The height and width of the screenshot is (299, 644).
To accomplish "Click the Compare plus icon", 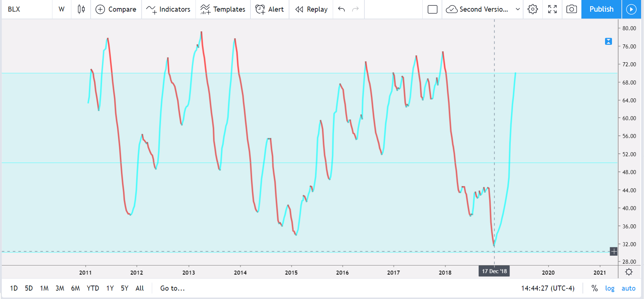I will coord(100,9).
